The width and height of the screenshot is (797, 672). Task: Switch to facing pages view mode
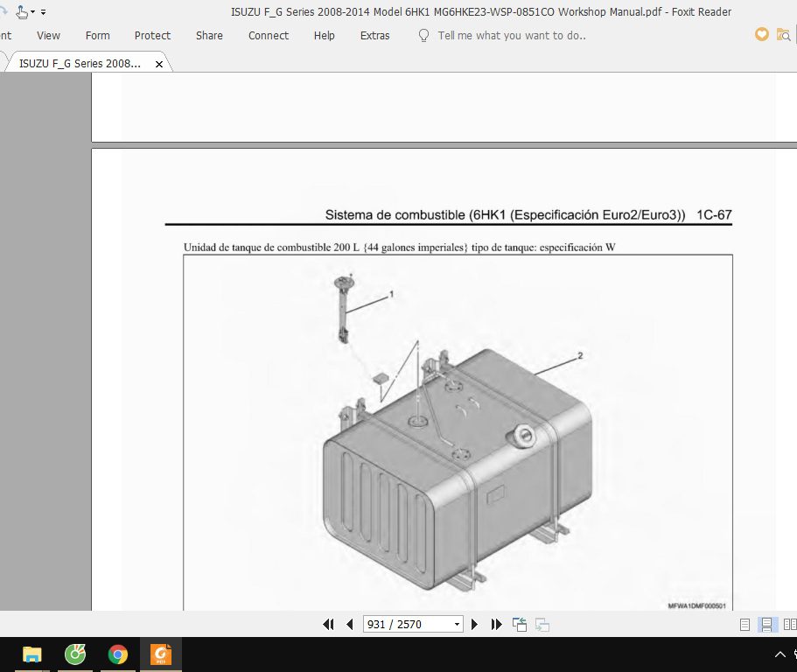(790, 624)
